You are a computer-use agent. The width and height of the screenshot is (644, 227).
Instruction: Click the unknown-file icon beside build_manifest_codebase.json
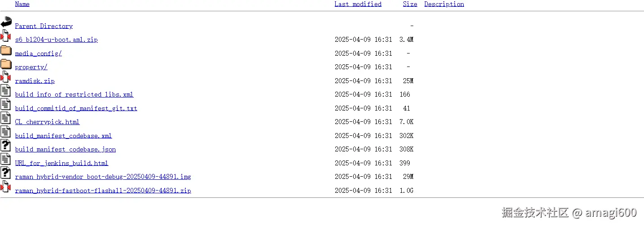pyautogui.click(x=6, y=146)
